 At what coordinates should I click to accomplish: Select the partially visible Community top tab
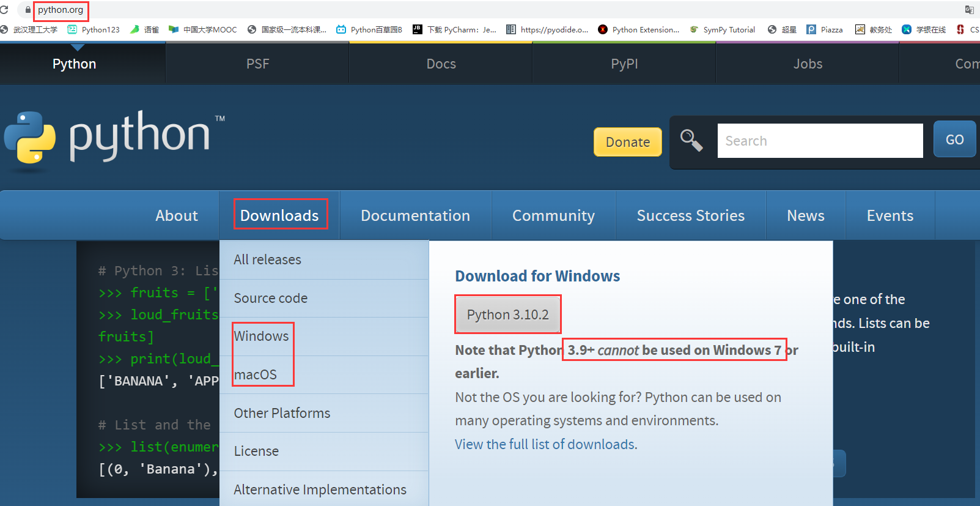[x=940, y=64]
